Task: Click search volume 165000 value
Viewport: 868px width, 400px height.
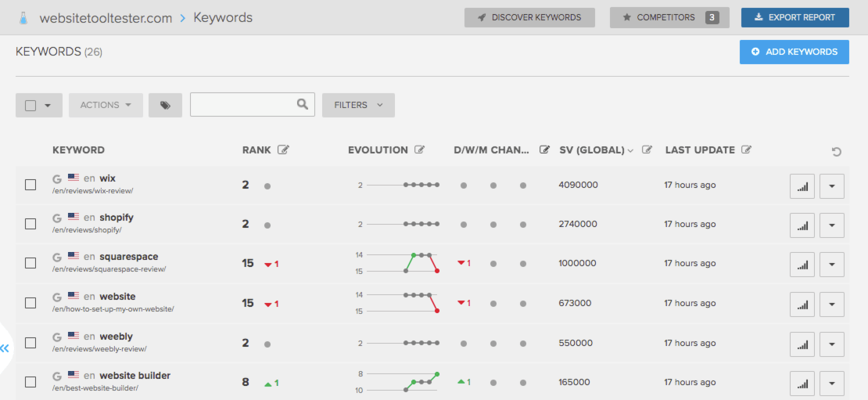Action: [575, 382]
